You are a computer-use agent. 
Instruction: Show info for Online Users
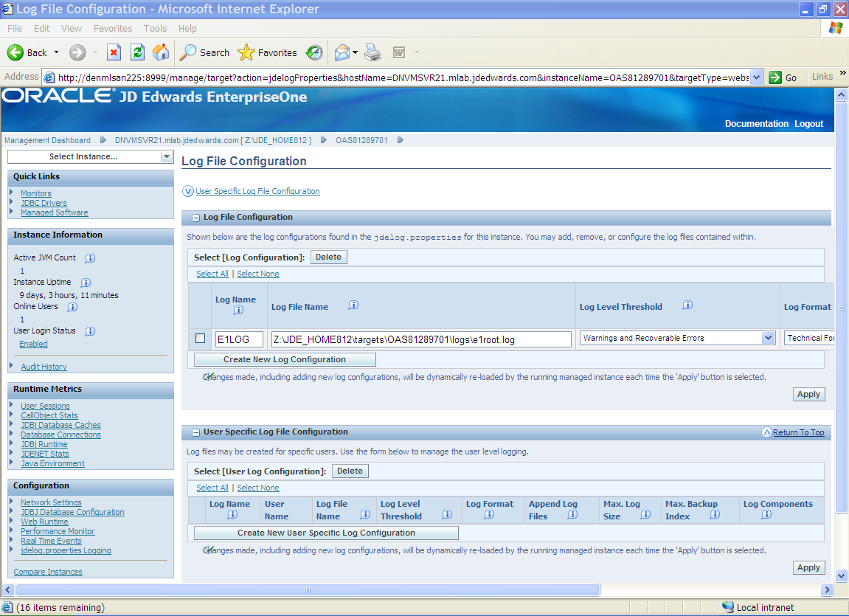(72, 307)
